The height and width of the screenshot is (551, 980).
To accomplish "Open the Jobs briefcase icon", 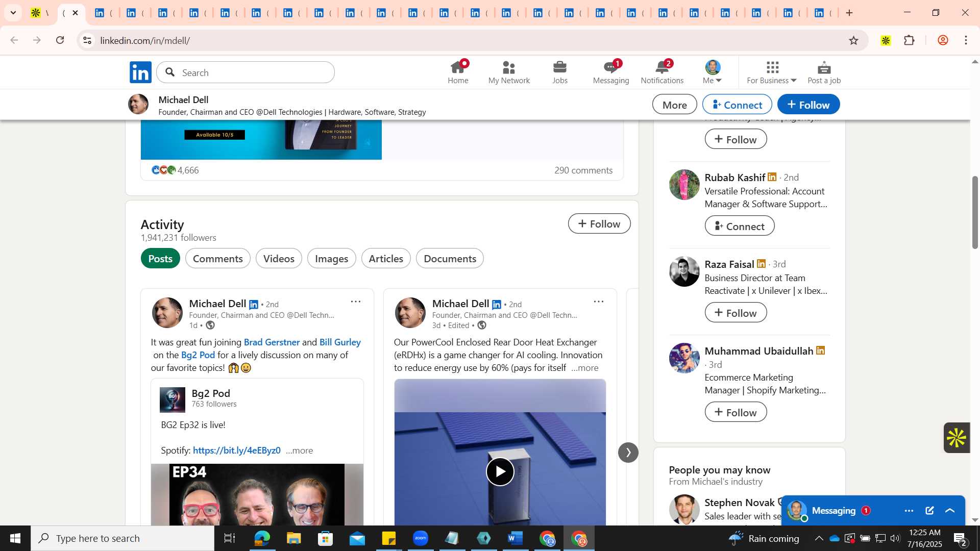I will (x=560, y=72).
